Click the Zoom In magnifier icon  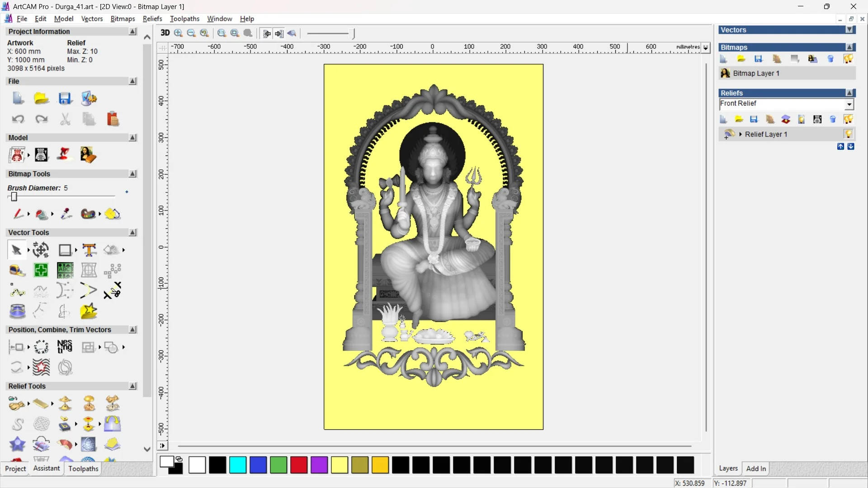(178, 33)
